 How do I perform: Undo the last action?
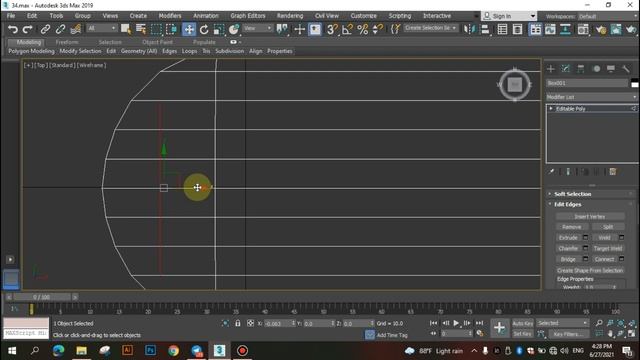[x=13, y=29]
